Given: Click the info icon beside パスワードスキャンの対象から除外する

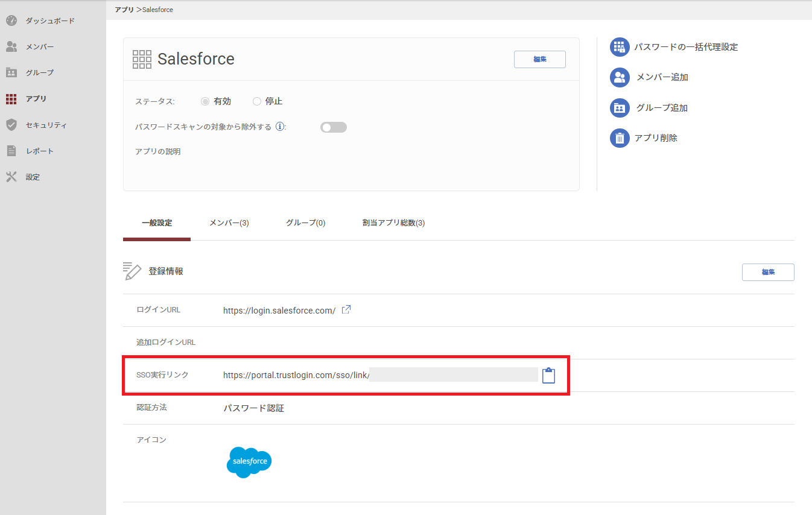Looking at the screenshot, I should (280, 127).
